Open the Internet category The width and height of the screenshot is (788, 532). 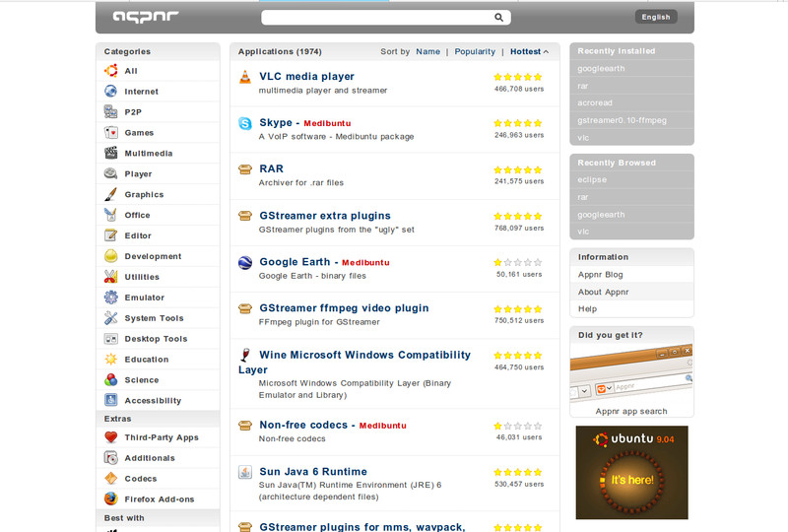141,92
